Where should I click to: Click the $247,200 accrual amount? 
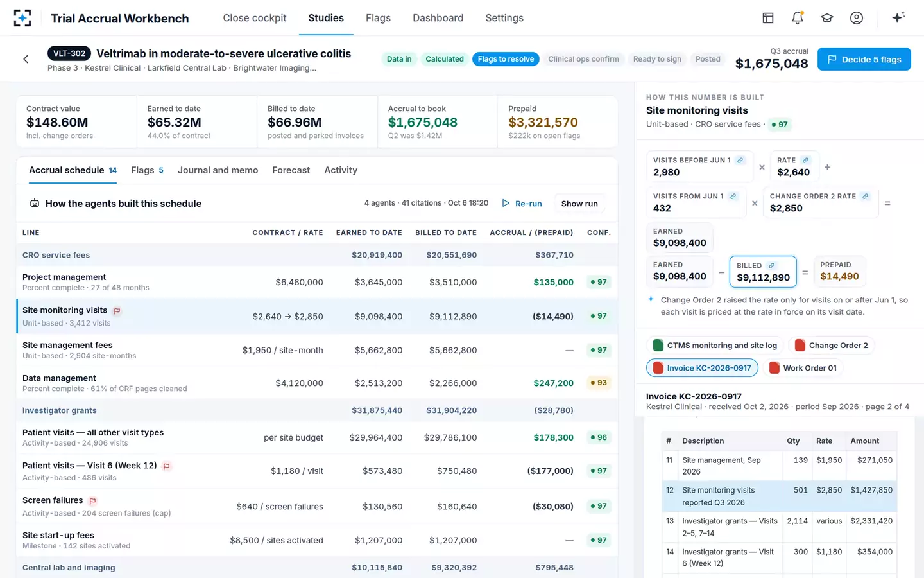(553, 383)
